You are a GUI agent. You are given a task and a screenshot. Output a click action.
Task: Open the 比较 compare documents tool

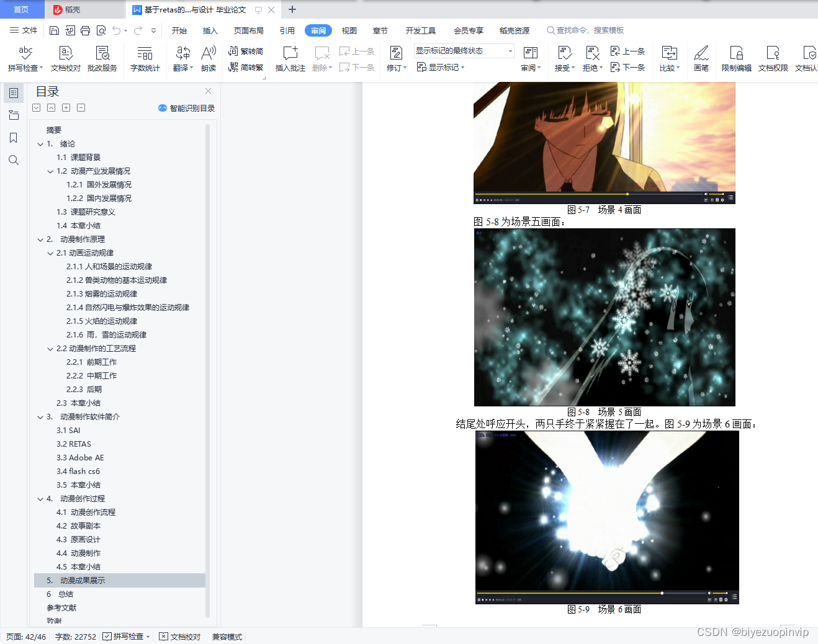(x=670, y=59)
